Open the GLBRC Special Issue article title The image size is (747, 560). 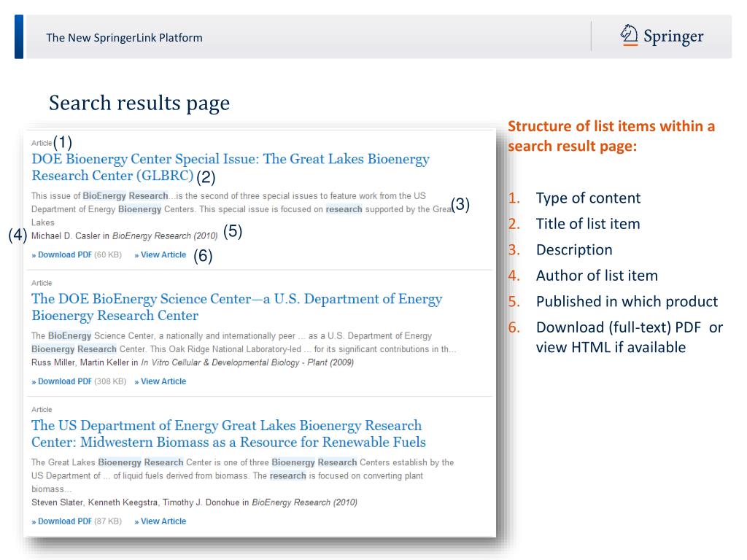(231, 167)
